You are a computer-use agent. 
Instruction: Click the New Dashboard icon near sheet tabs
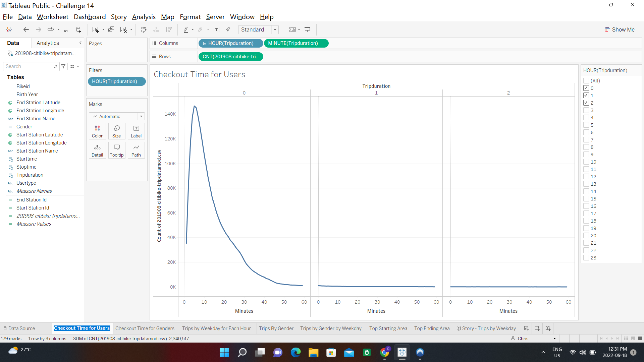click(x=537, y=328)
